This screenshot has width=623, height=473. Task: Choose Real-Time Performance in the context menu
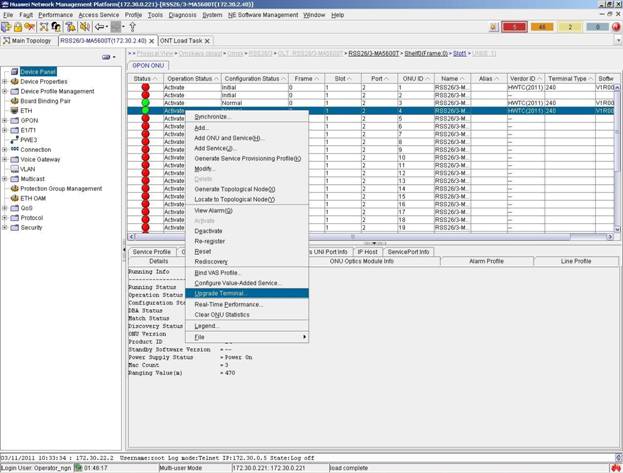coord(247,304)
